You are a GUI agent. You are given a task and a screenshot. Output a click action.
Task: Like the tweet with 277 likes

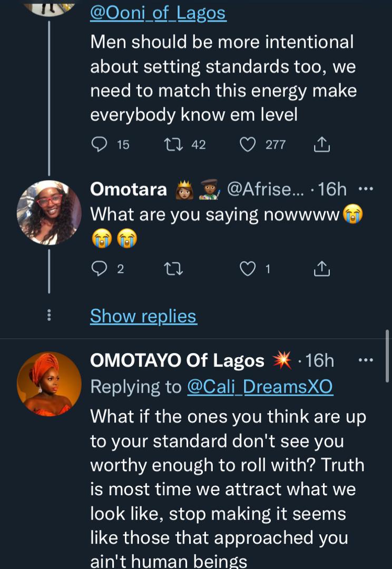point(248,144)
